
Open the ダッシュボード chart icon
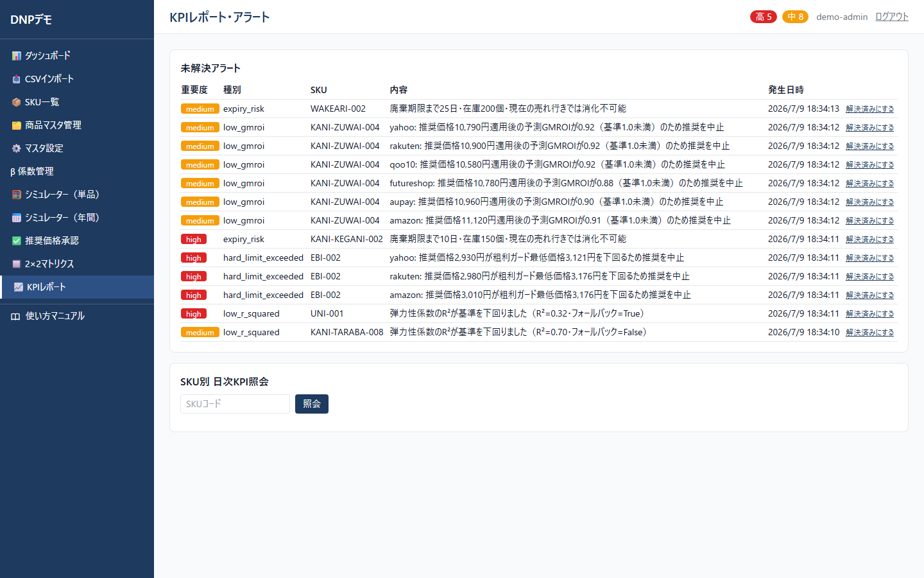tap(17, 56)
